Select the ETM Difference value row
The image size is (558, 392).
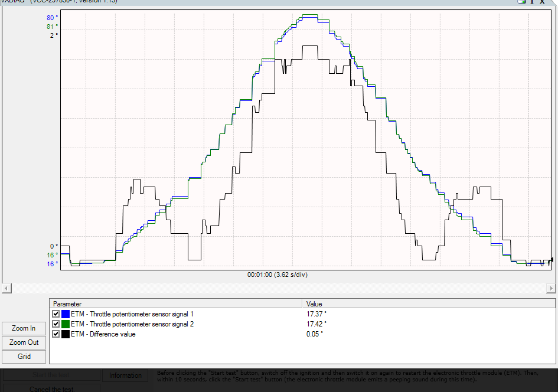[x=103, y=334]
